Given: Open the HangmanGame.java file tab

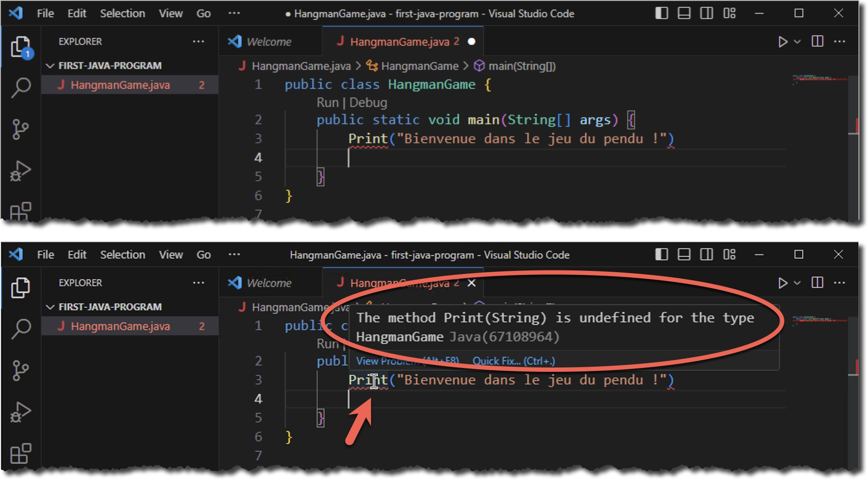Looking at the screenshot, I should 400,41.
